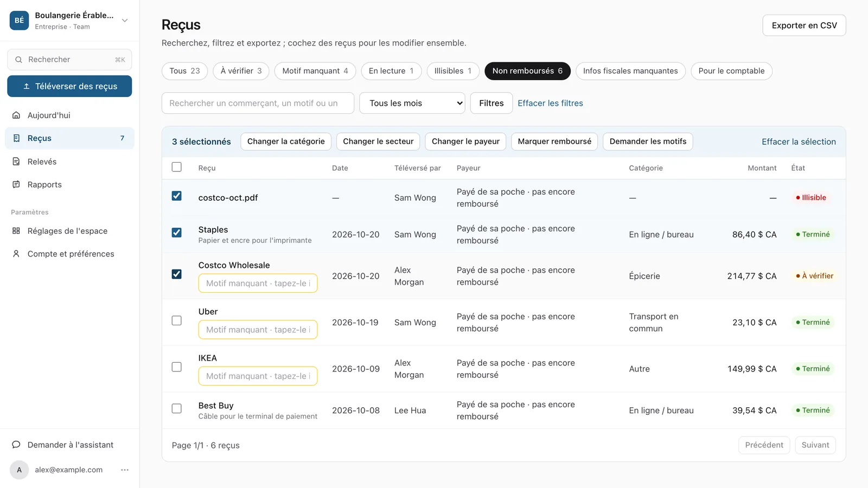The image size is (868, 488).
Task: Open the Tous les mois month dropdown
Action: [x=412, y=103]
